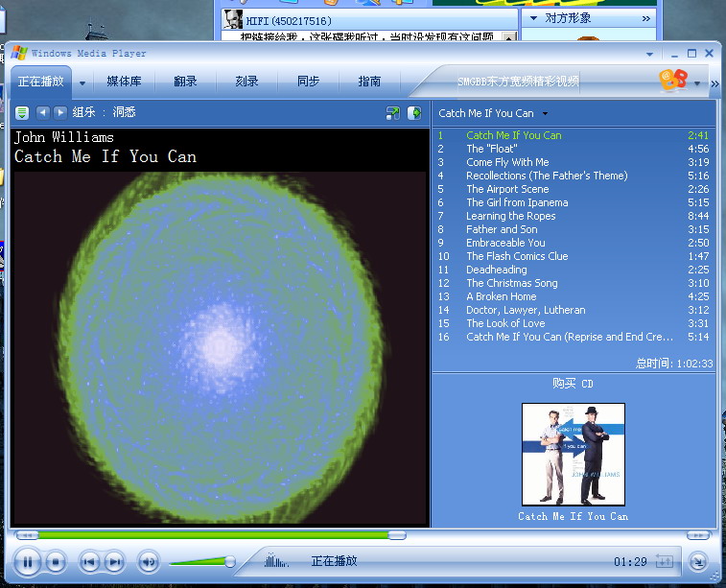Select track The Airport Scene
The height and width of the screenshot is (588, 726).
click(574, 189)
